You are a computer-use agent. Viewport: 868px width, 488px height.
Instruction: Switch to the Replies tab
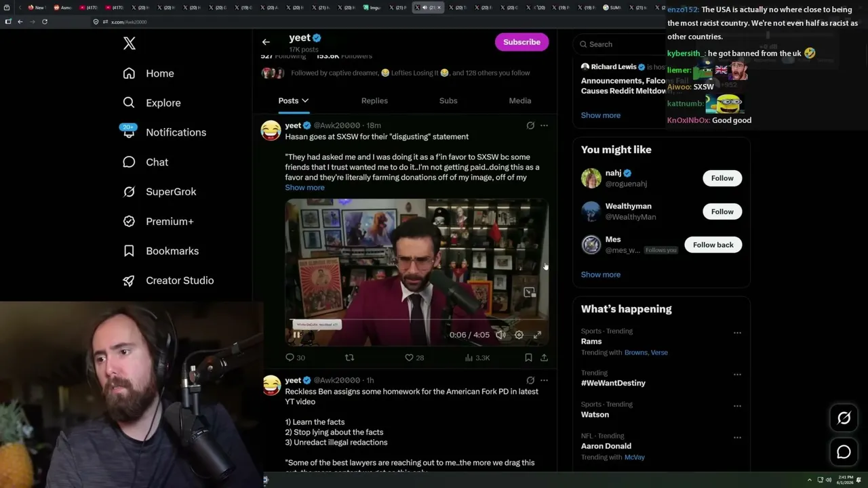click(374, 101)
